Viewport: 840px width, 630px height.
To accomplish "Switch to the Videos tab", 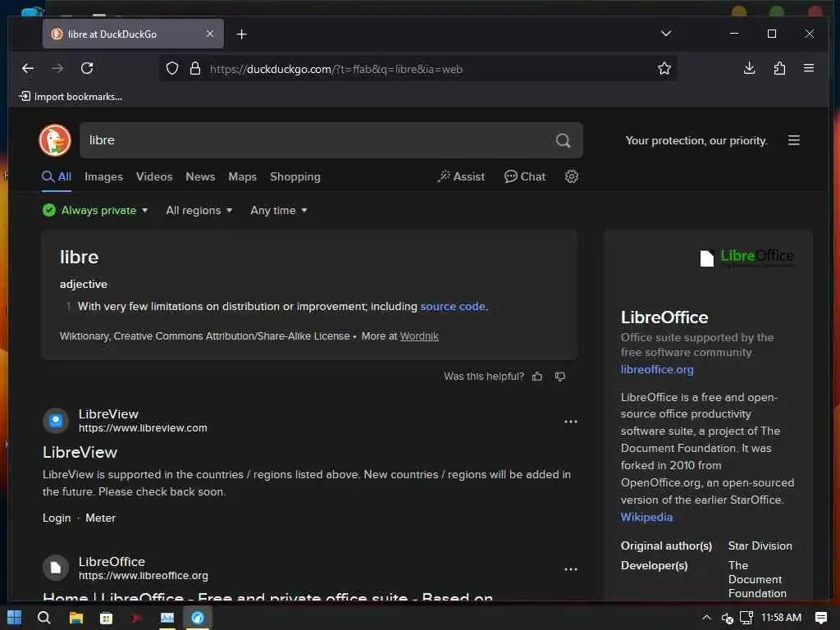I will tap(154, 177).
